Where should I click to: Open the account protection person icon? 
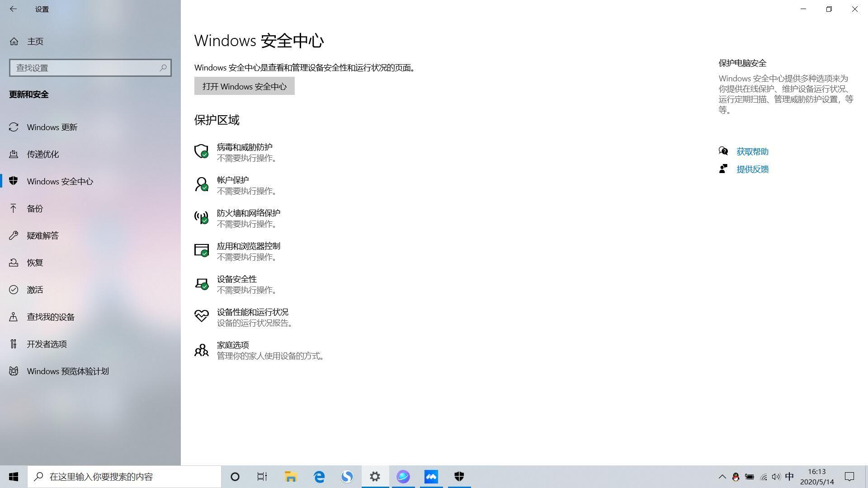pyautogui.click(x=201, y=184)
